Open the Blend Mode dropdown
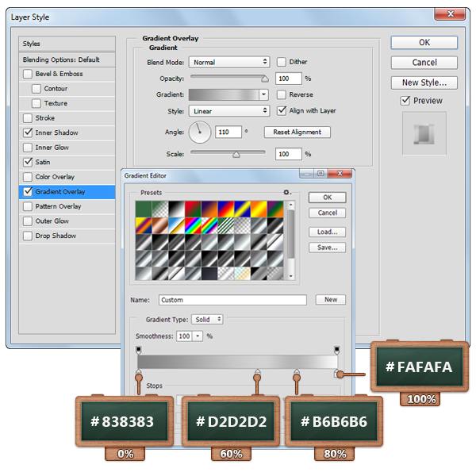The height and width of the screenshot is (476, 476). pyautogui.click(x=229, y=62)
